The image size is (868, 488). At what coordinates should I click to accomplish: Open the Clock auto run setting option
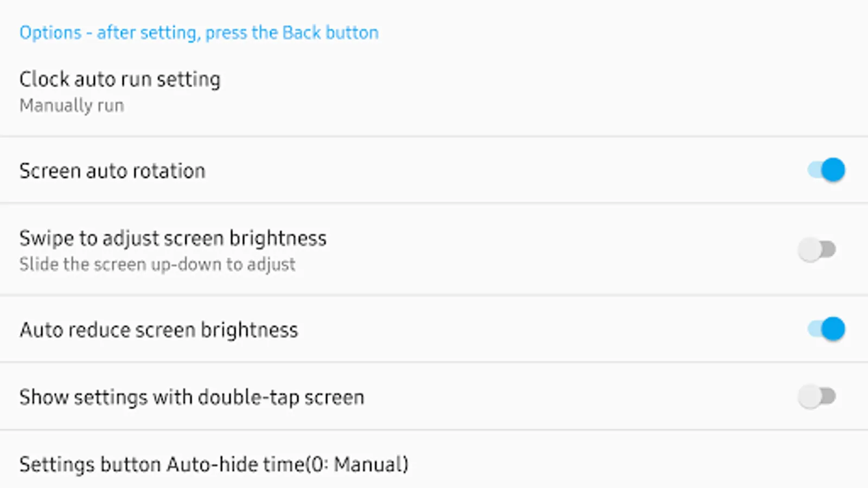434,91
